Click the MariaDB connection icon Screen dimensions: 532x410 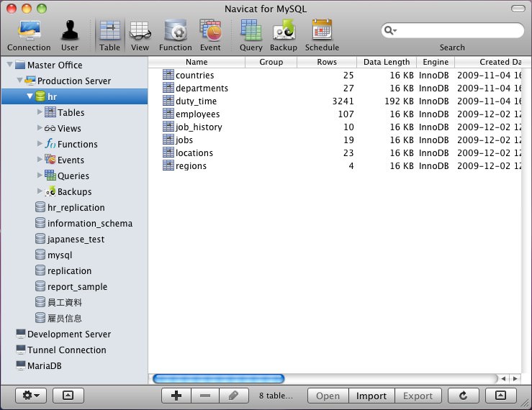point(21,365)
